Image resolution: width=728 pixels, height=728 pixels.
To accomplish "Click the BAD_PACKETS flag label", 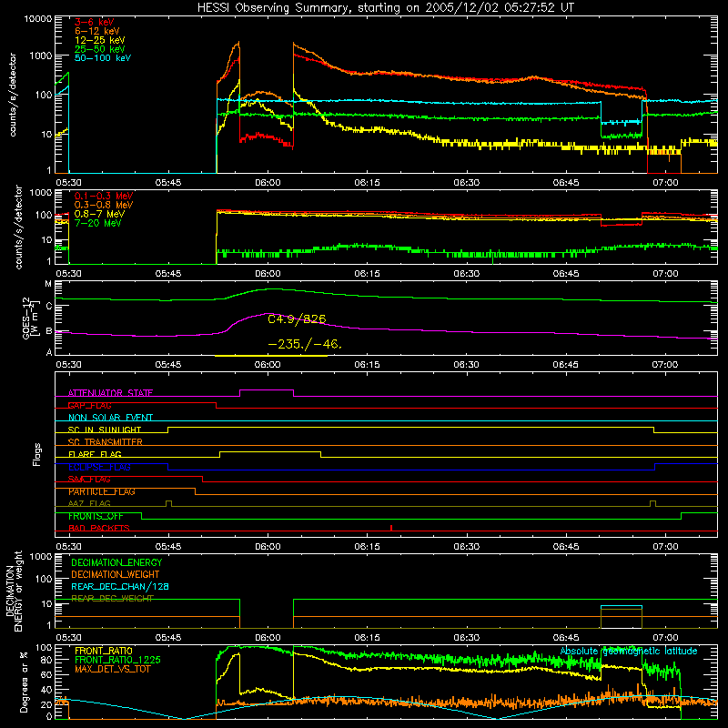I will pos(99,529).
